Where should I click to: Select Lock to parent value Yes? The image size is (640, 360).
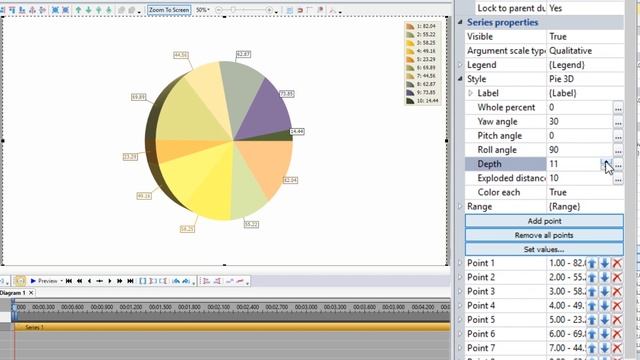coord(556,8)
